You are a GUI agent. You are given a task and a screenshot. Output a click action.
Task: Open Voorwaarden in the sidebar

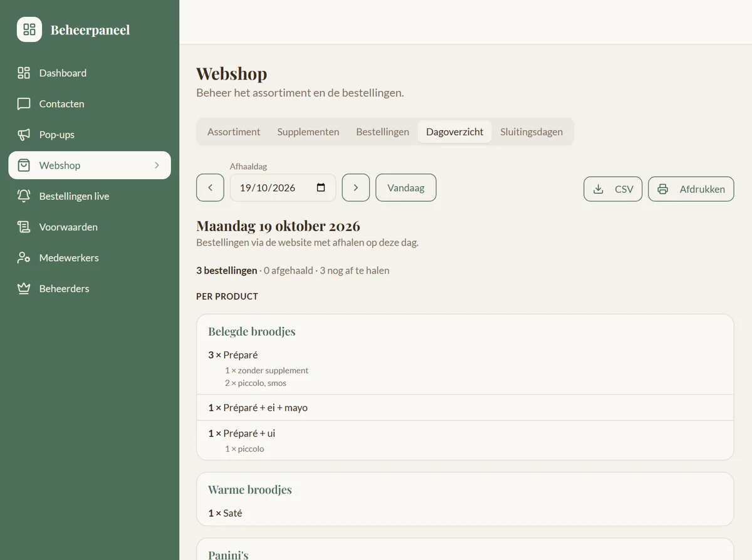[90, 227]
